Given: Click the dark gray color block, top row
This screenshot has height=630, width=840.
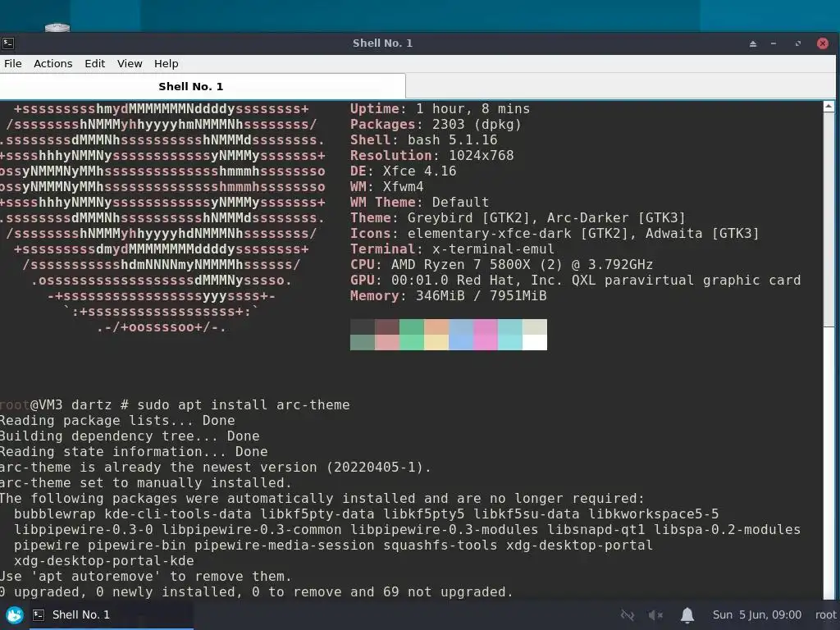Looking at the screenshot, I should (362, 326).
